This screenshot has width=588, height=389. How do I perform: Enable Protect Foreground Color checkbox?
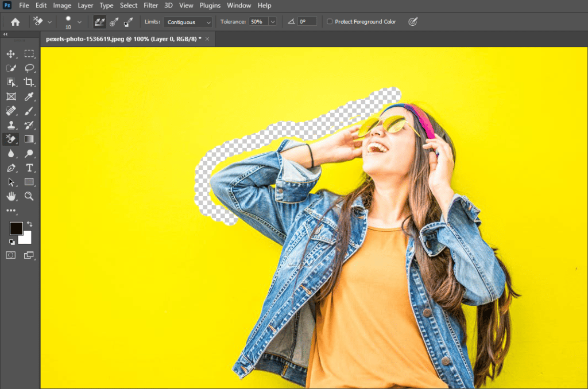pyautogui.click(x=330, y=22)
